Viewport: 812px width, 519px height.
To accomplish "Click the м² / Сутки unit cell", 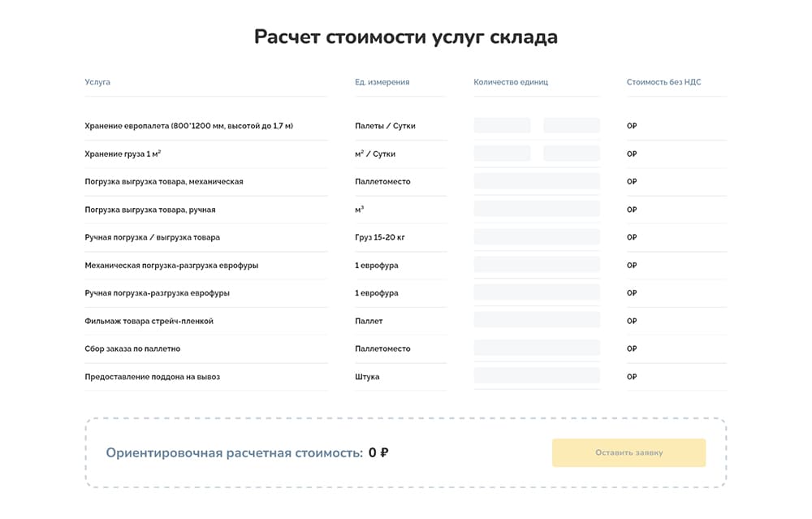I will pos(375,154).
